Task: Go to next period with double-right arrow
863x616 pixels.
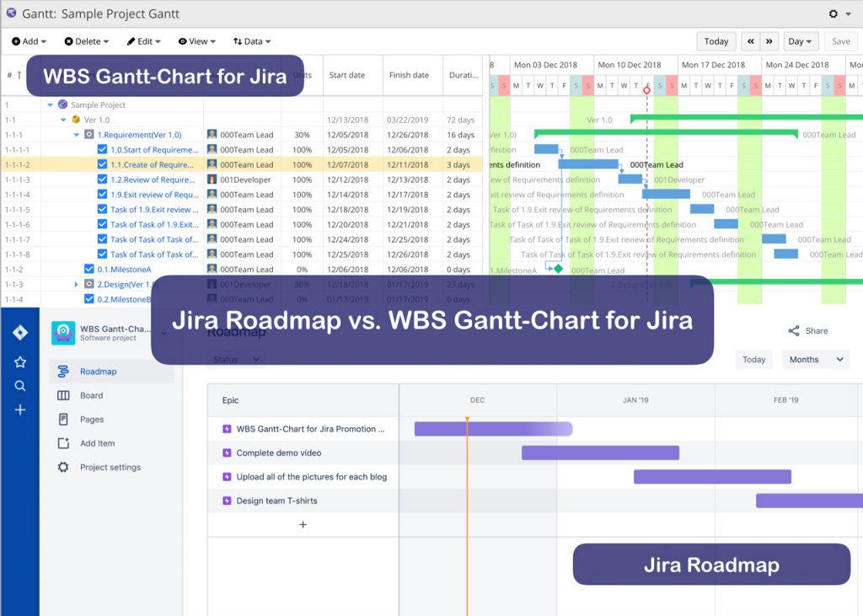Action: [x=769, y=41]
